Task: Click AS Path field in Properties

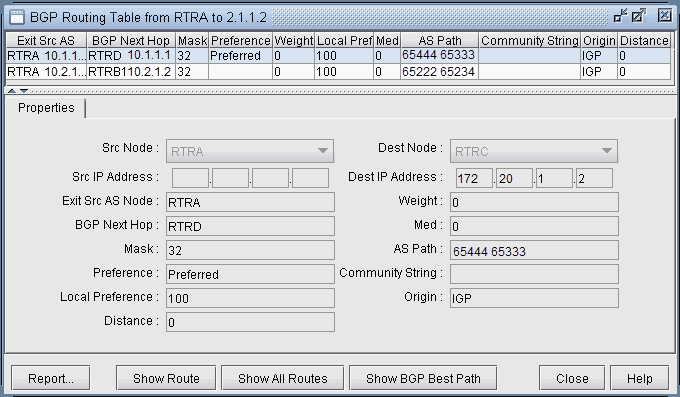Action: click(x=534, y=250)
